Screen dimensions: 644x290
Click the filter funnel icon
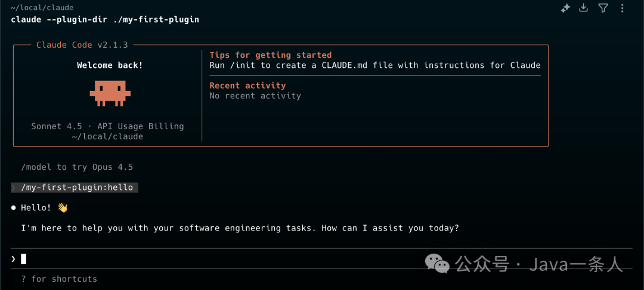pos(603,8)
